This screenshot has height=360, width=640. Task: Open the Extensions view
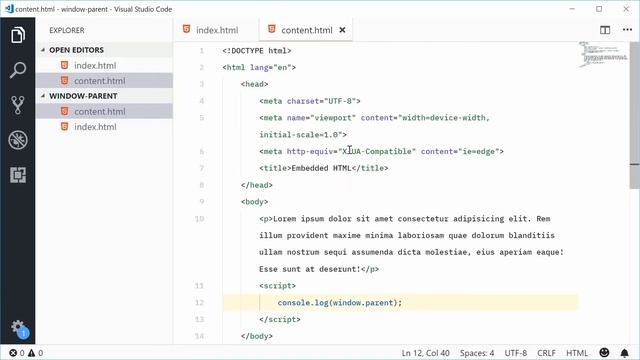pyautogui.click(x=18, y=175)
